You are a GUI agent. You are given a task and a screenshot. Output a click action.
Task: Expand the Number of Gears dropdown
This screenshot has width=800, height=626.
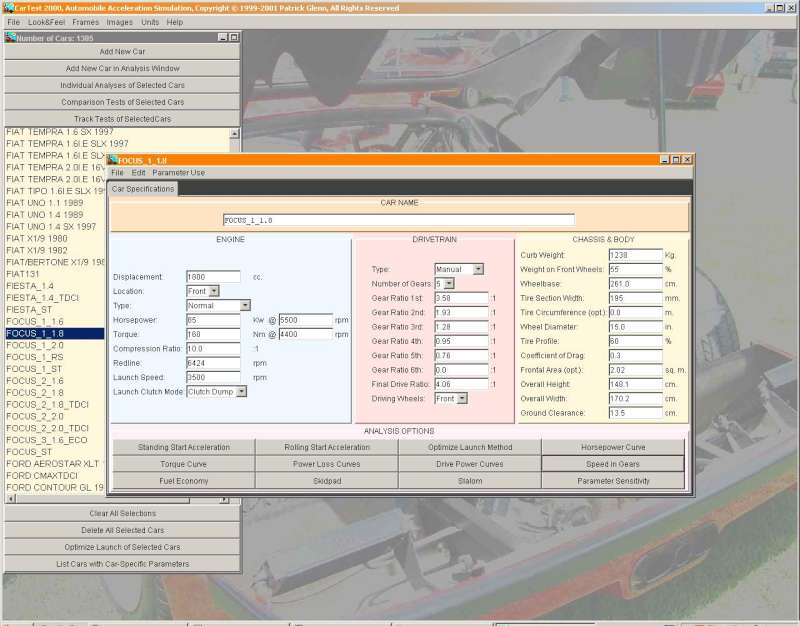pos(449,284)
